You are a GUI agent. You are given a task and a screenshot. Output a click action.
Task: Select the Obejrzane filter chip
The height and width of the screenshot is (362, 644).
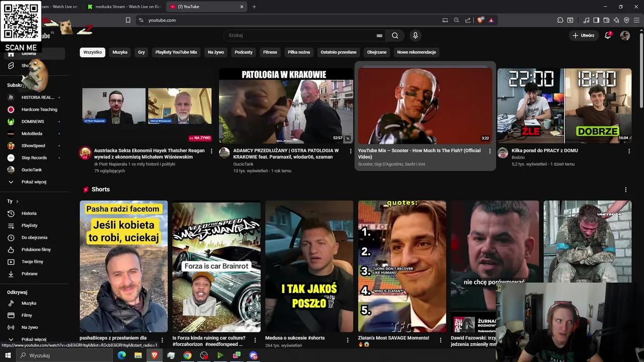(x=377, y=52)
